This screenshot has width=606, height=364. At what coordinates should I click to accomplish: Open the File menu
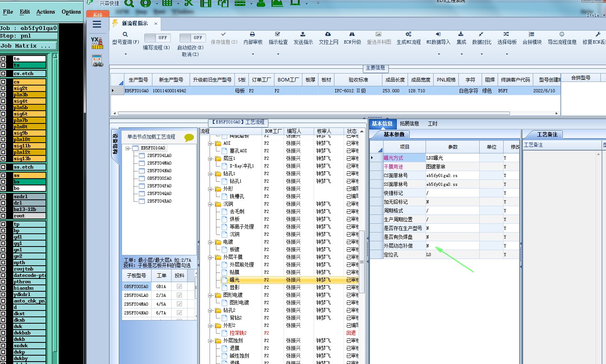[8, 12]
